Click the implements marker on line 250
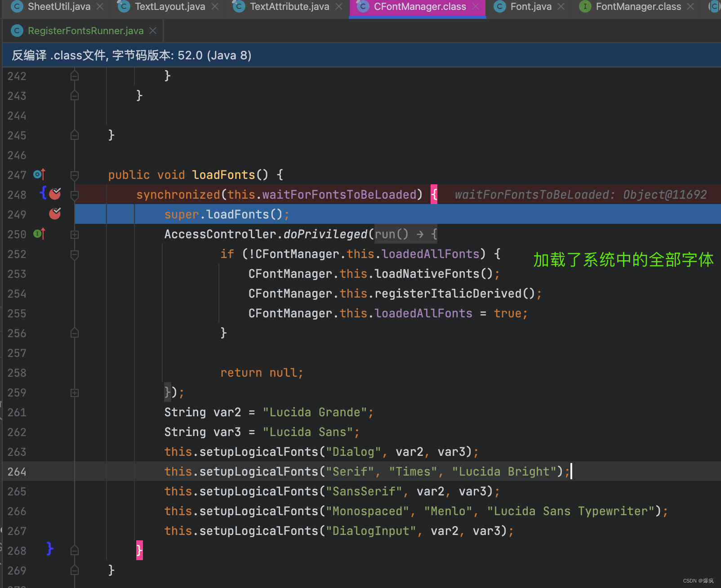The width and height of the screenshot is (721, 588). (40, 234)
